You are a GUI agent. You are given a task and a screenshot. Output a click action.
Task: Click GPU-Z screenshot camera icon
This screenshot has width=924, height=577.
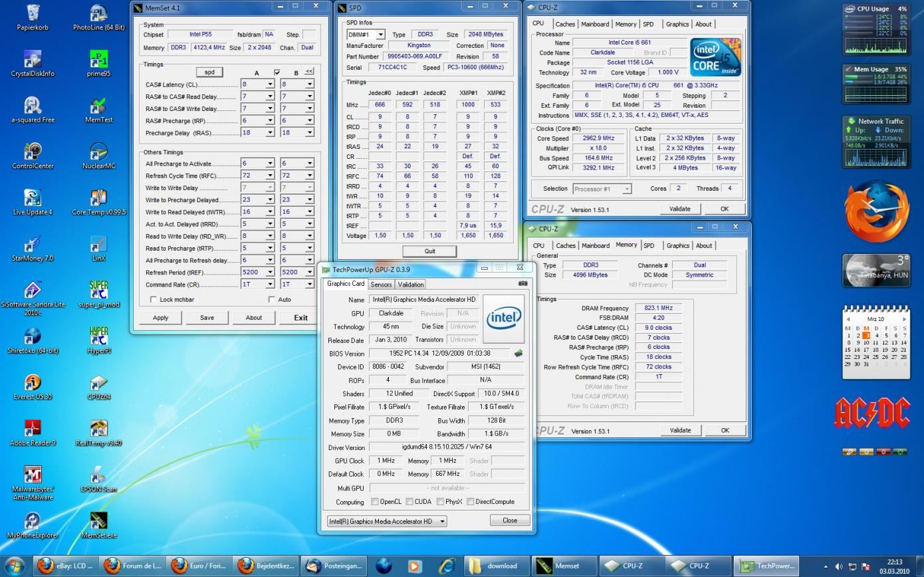(522, 283)
